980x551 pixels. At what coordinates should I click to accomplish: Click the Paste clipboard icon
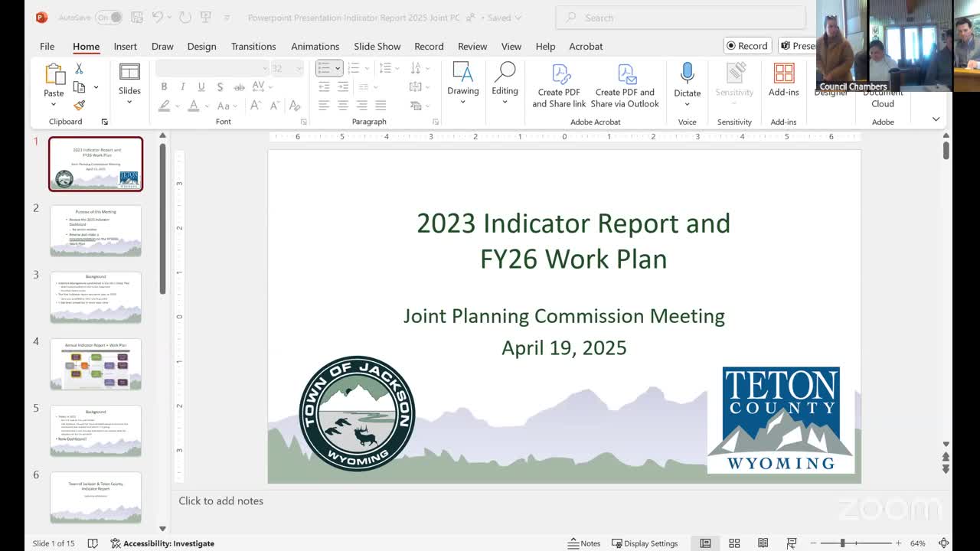[x=54, y=74]
